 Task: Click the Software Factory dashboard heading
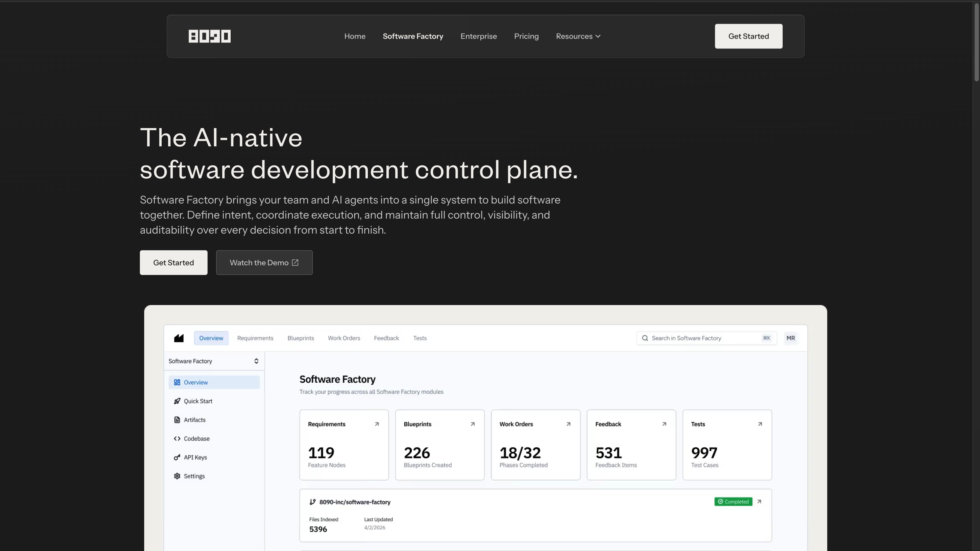pyautogui.click(x=337, y=379)
